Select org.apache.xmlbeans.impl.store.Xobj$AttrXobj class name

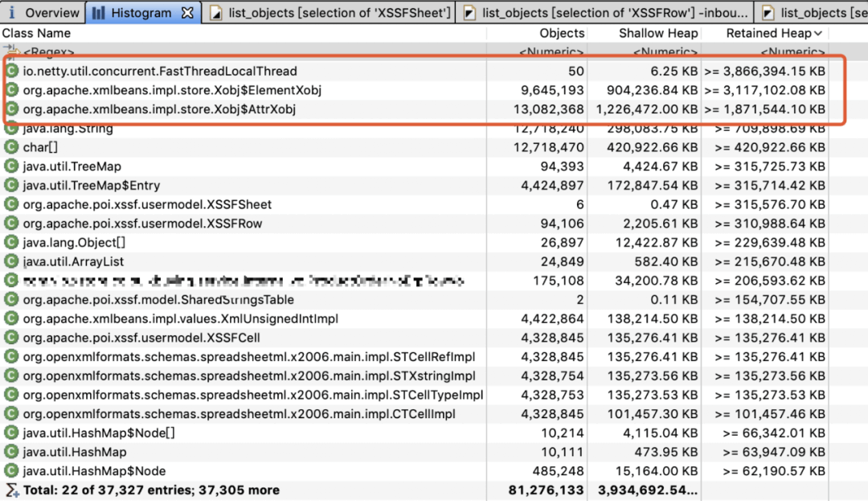pos(159,109)
